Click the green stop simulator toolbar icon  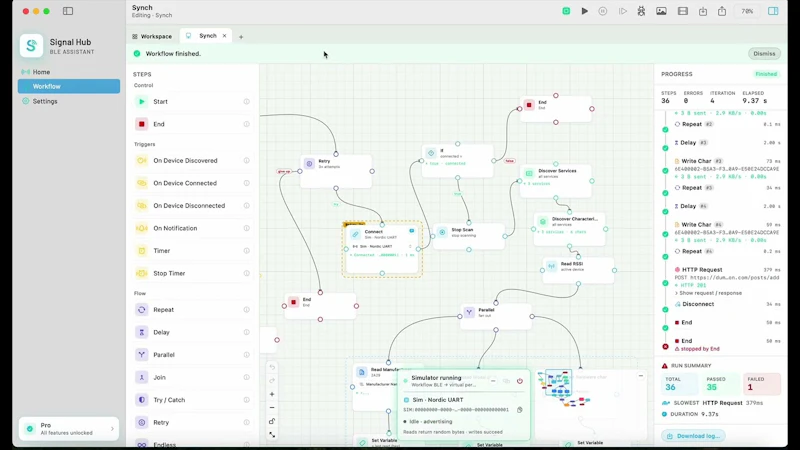click(x=566, y=11)
